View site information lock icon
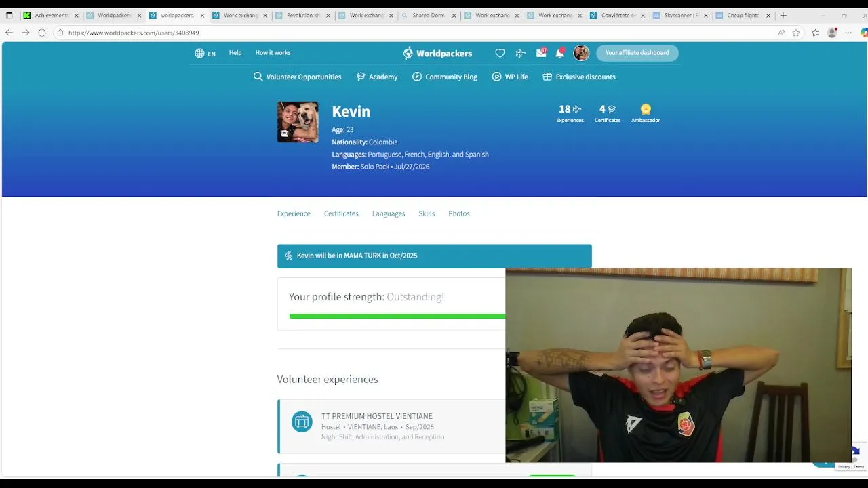 60,33
